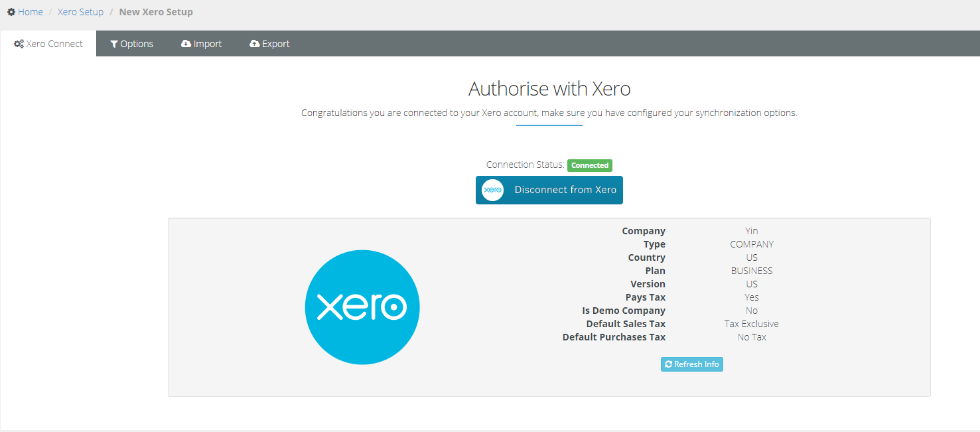Click the Tax Exclusive default sales tax value
The image size is (980, 432).
751,324
